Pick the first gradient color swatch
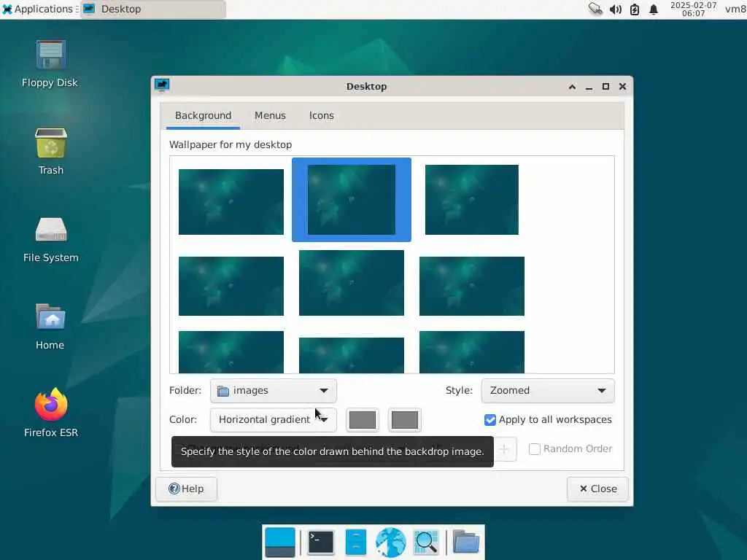Screen dimensions: 747x560 (x=363, y=420)
